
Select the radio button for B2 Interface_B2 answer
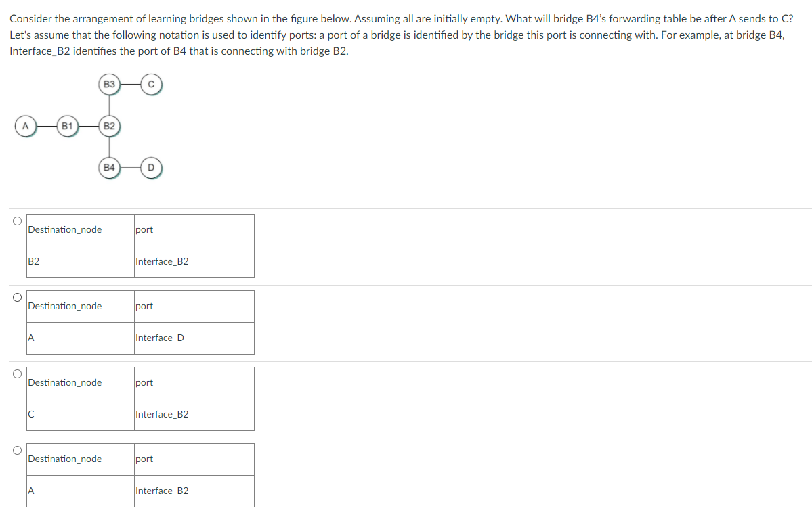(17, 221)
